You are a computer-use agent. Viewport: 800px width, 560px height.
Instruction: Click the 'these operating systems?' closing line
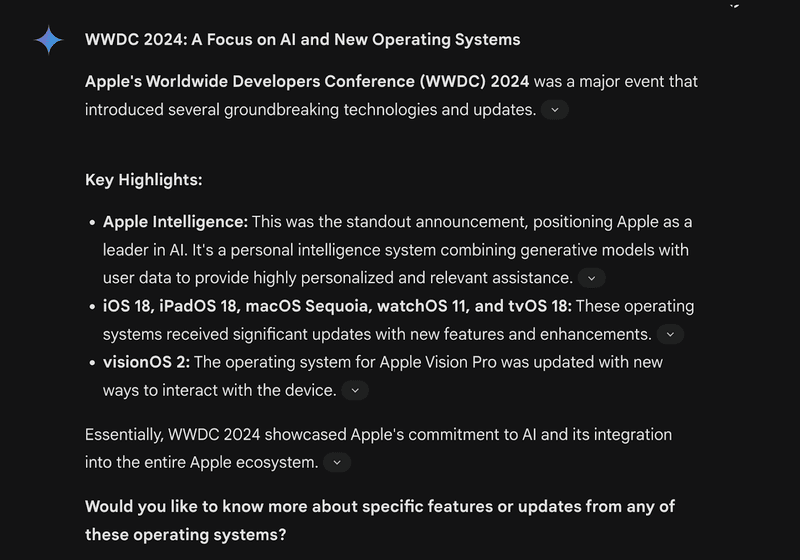click(186, 534)
